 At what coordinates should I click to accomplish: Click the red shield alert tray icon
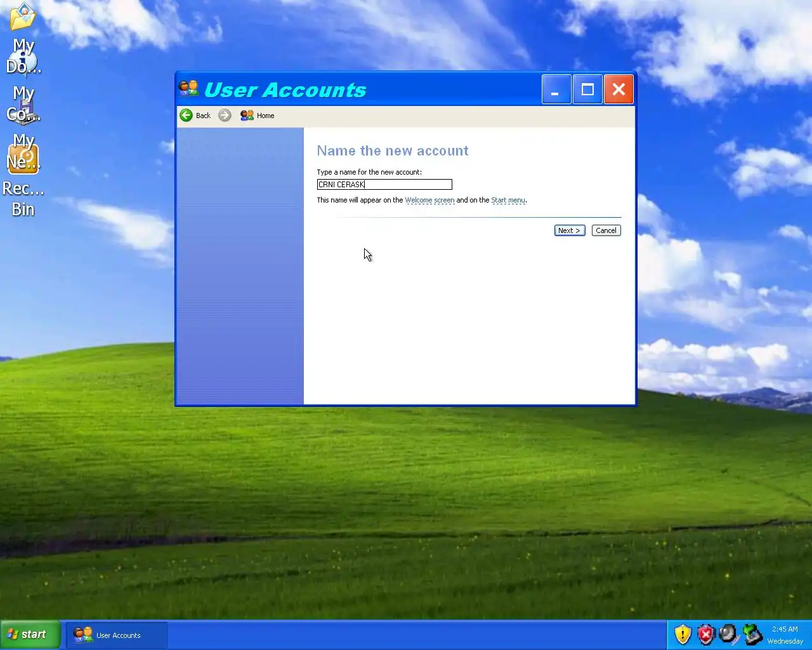[705, 634]
